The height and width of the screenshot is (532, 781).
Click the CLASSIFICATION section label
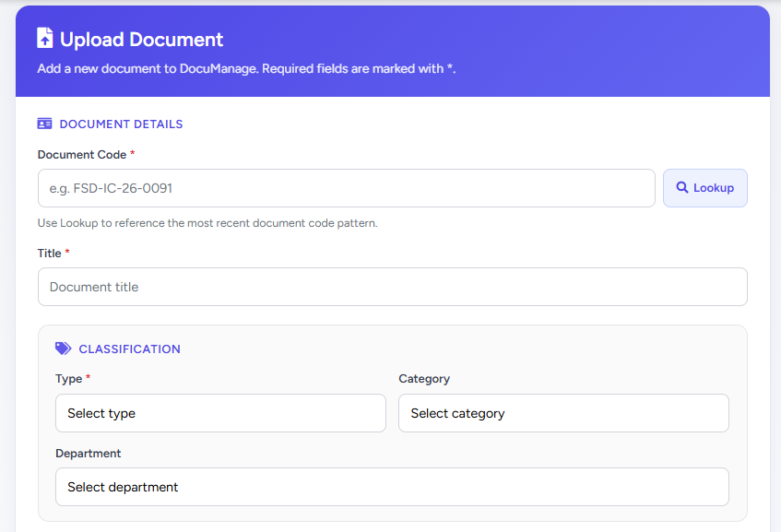(x=129, y=349)
